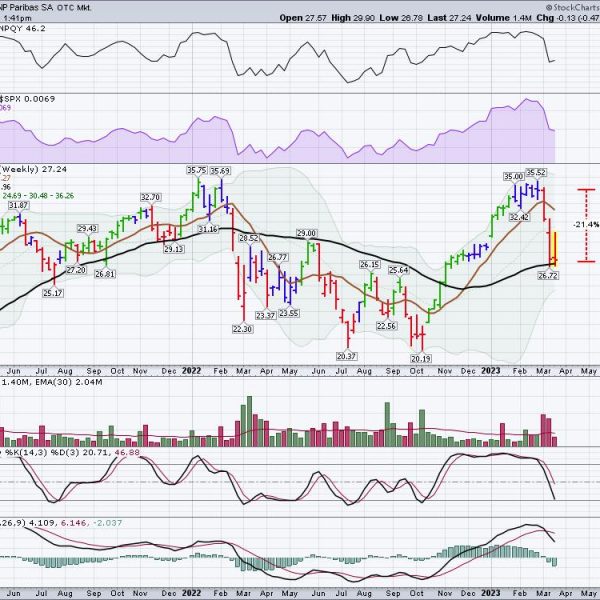This screenshot has width=600, height=600.
Task: Click the 35.00 high label
Action: pyautogui.click(x=513, y=176)
